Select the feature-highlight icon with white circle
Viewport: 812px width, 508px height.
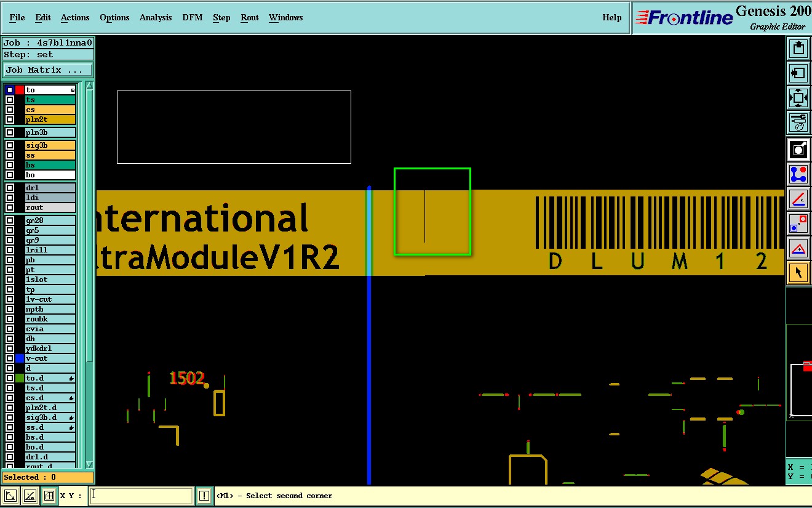coord(798,150)
